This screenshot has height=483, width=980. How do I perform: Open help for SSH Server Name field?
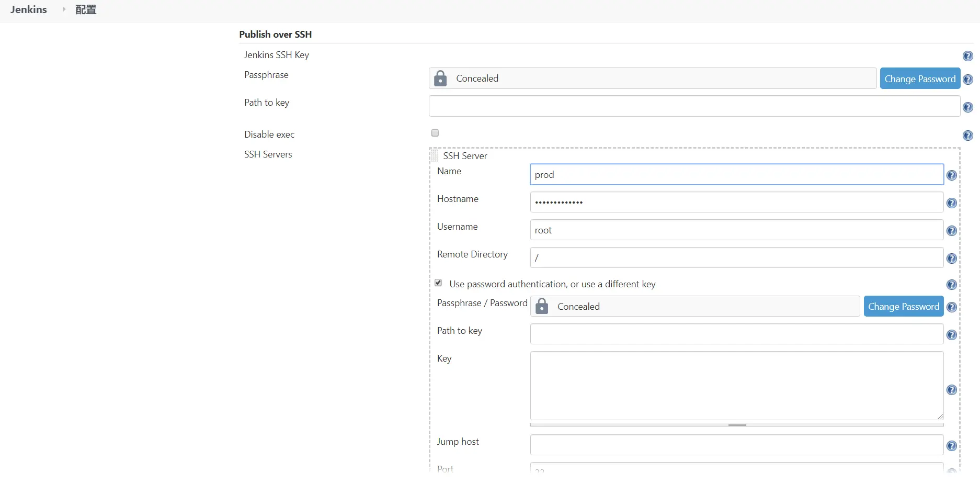(952, 175)
